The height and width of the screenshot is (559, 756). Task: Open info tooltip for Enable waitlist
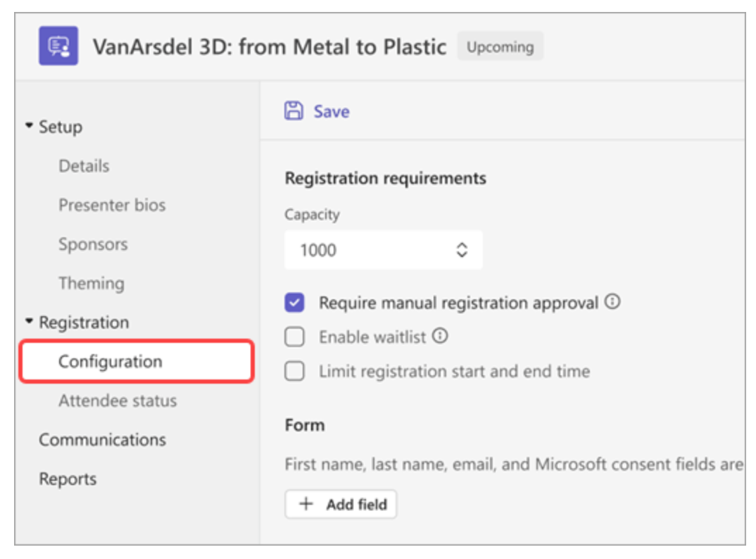[x=440, y=336]
